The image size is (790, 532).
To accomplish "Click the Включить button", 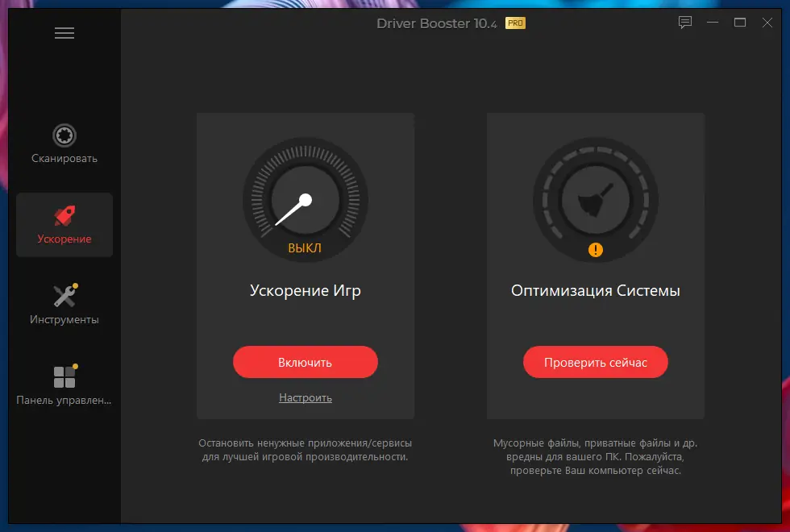I will click(306, 362).
